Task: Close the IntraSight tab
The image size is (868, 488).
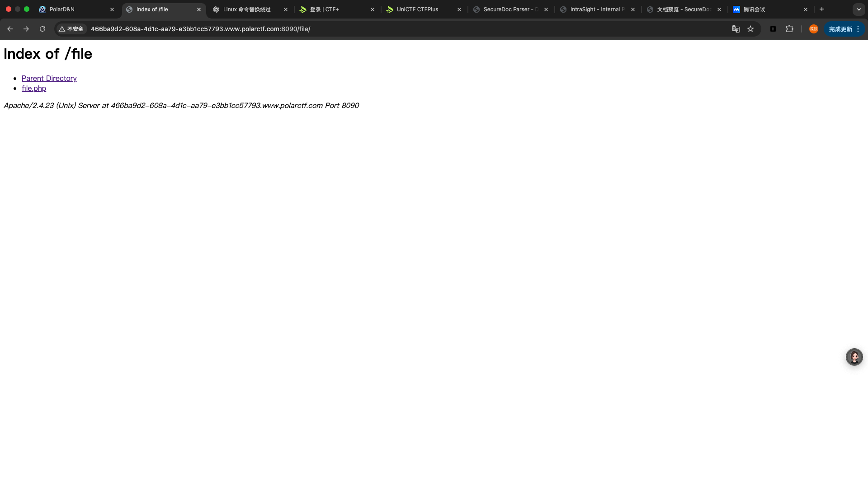Action: (x=633, y=9)
